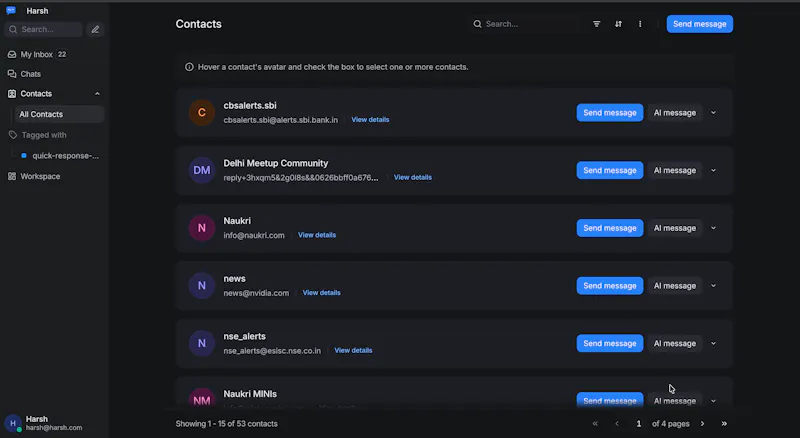Click the Harsh profile avatar at bottom
This screenshot has width=800, height=438.
[13, 423]
